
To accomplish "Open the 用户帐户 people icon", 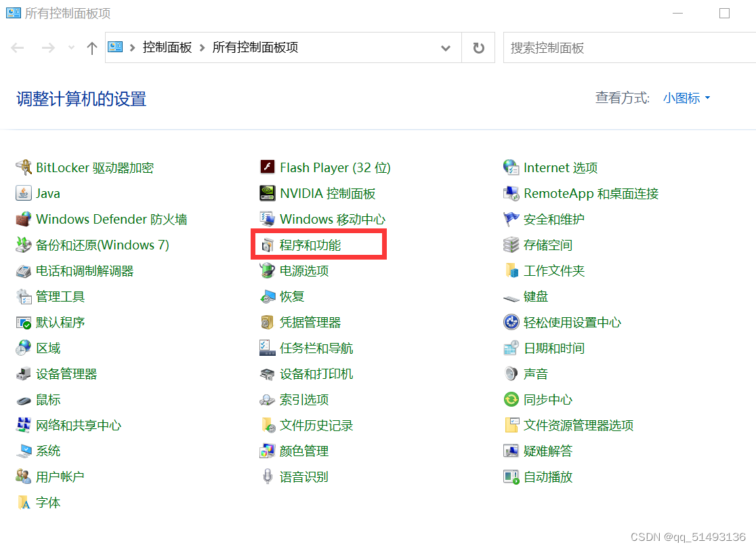I will [x=24, y=476].
